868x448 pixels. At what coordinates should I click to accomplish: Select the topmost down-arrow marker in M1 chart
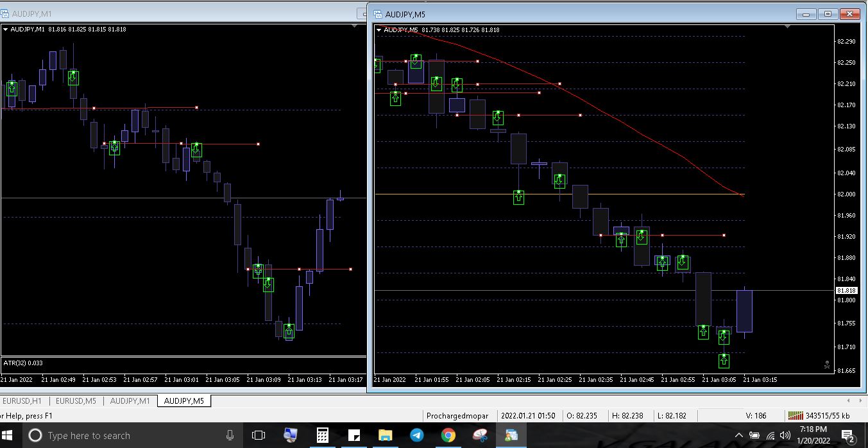point(73,78)
